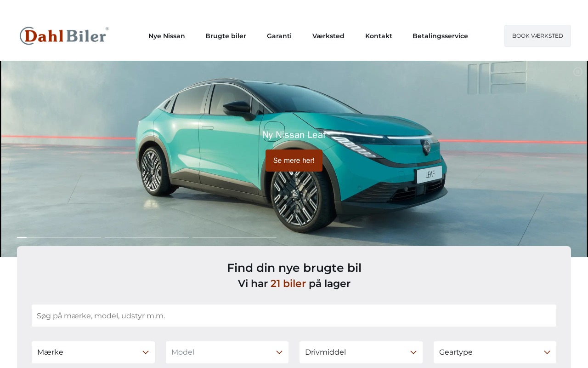Click the Se mere her! button
This screenshot has height=368, width=588.
(294, 161)
